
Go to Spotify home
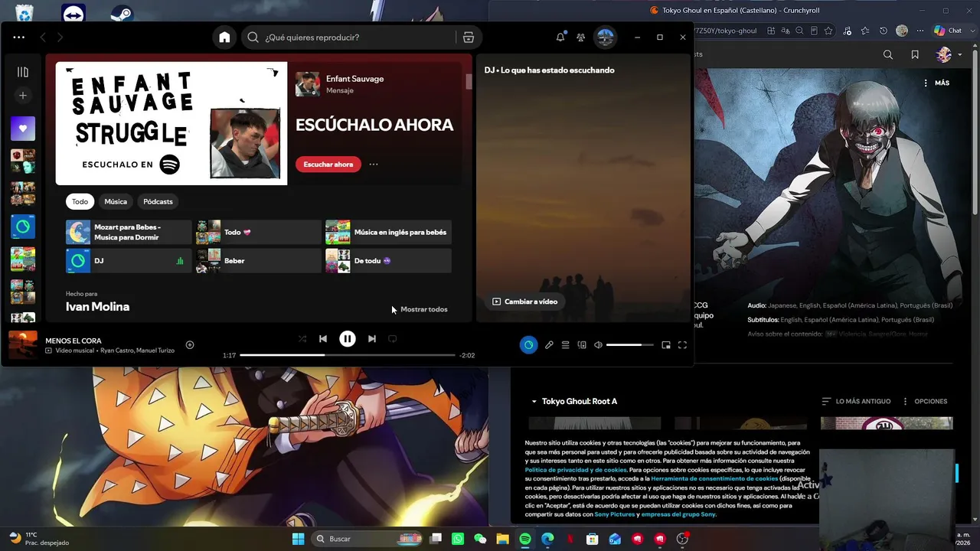pyautogui.click(x=224, y=37)
